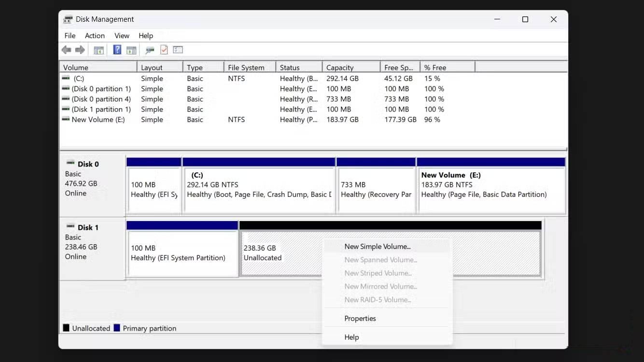The height and width of the screenshot is (362, 644).
Task: Choose New Simple Volume from the context menu
Action: (x=377, y=246)
